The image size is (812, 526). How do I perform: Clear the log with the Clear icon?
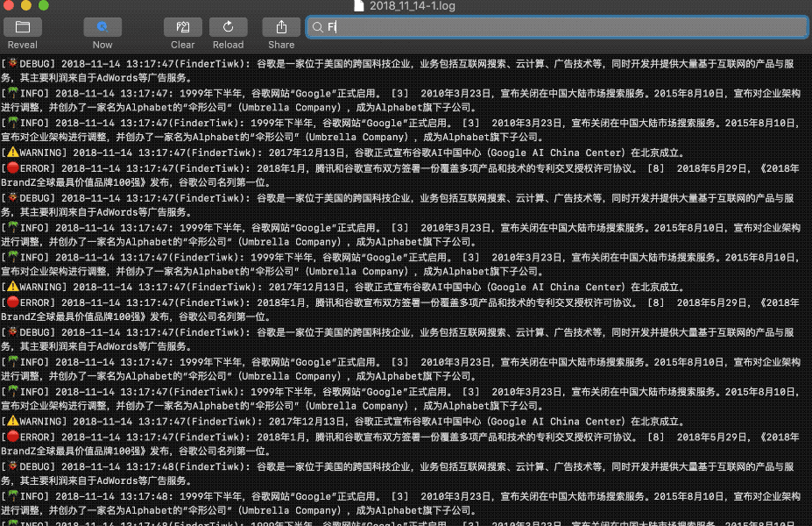[183, 27]
